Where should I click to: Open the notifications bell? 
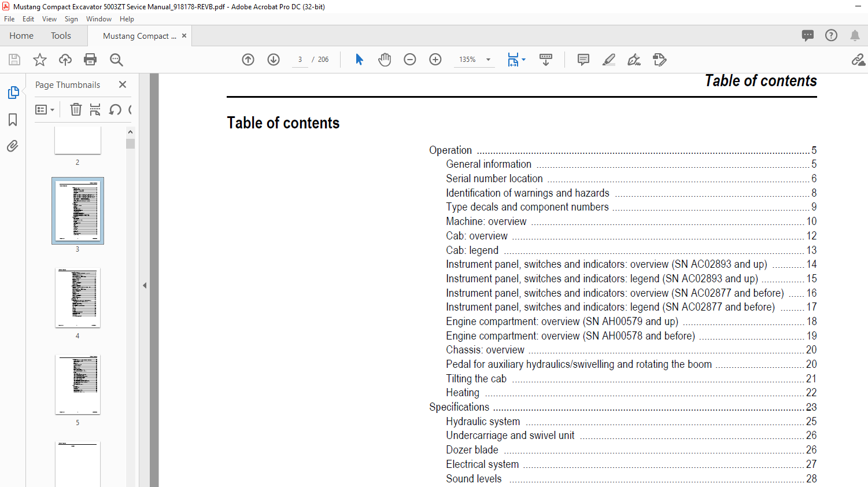(855, 35)
